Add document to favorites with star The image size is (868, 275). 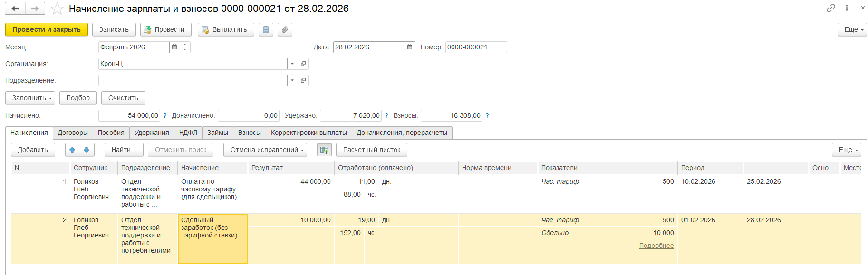[57, 9]
